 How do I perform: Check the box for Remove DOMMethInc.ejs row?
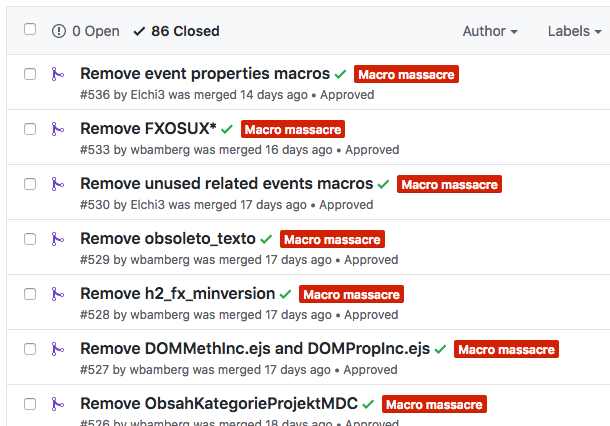[30, 349]
